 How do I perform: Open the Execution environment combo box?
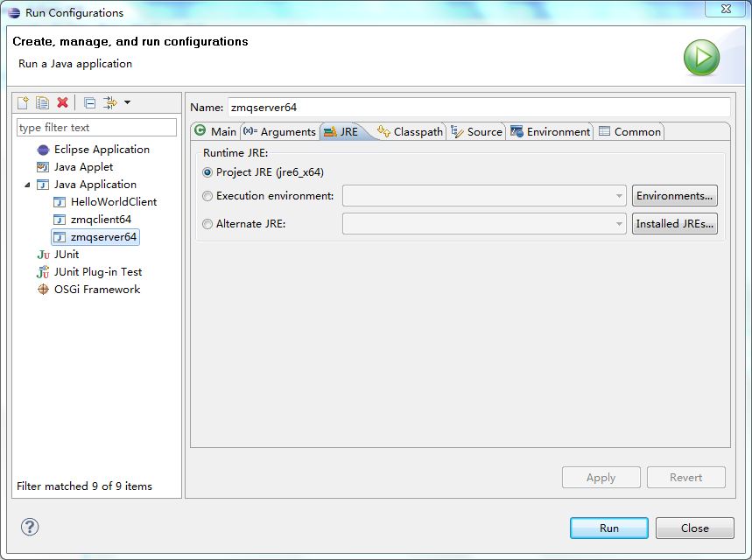pyautogui.click(x=484, y=196)
